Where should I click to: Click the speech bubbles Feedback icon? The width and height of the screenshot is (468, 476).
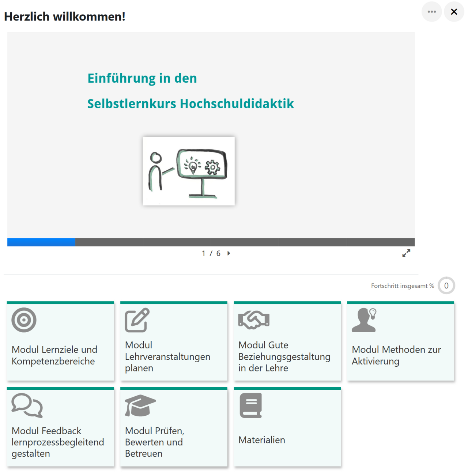pos(27,405)
